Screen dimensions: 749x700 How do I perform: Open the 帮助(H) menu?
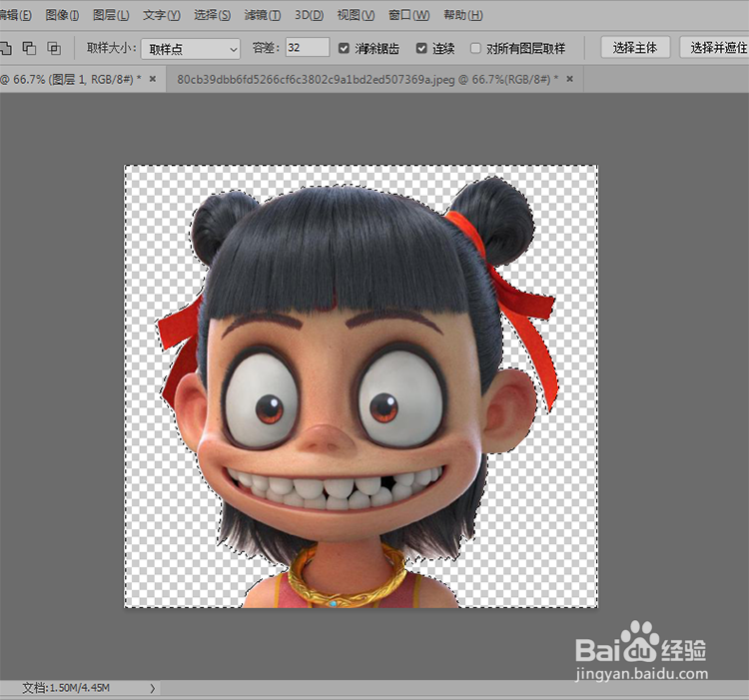pyautogui.click(x=462, y=15)
